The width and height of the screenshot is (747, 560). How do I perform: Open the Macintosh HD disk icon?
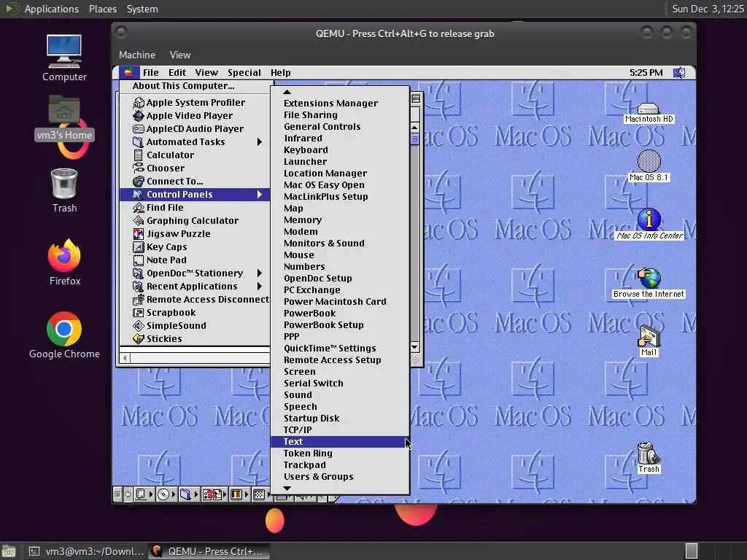tap(649, 108)
